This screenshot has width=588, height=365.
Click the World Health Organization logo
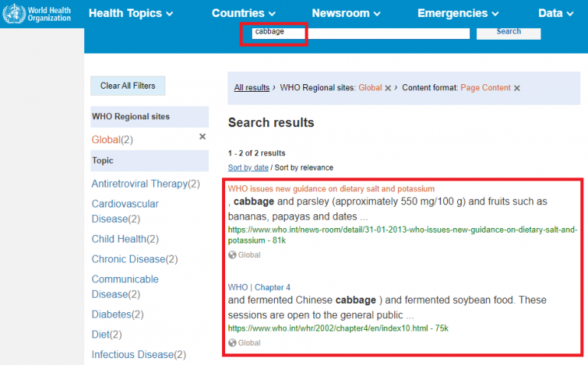(37, 14)
